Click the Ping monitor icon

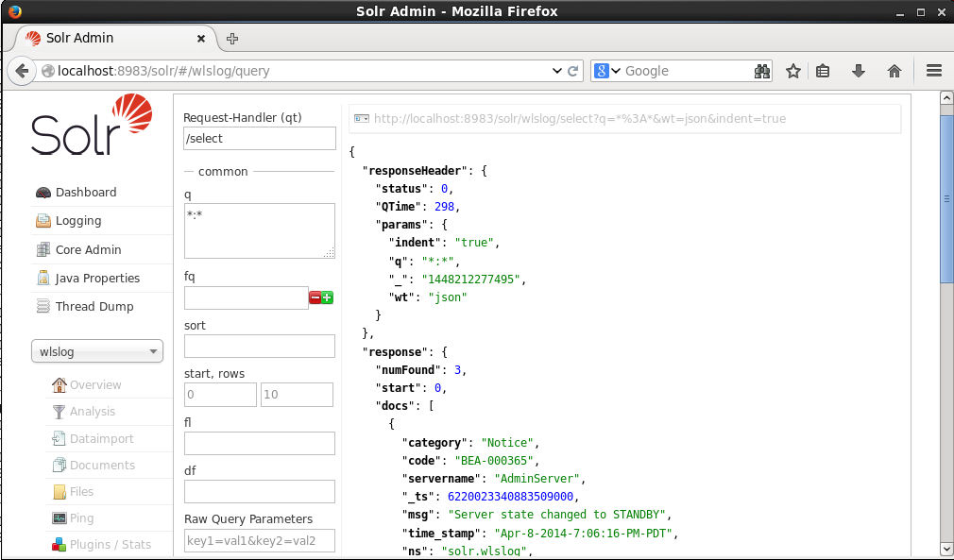59,518
